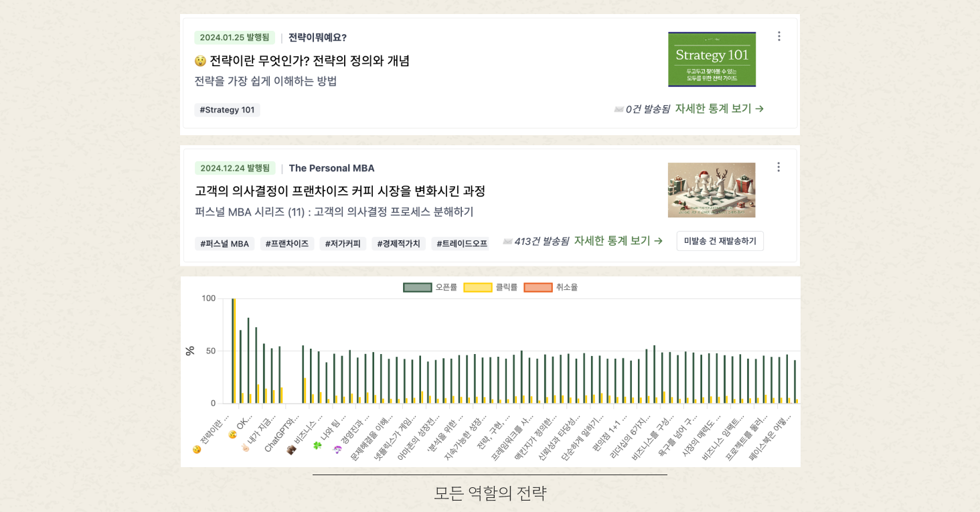Image resolution: width=980 pixels, height=512 pixels.
Task: Click the 미발송 건 재발송하기 button
Action: tap(720, 240)
